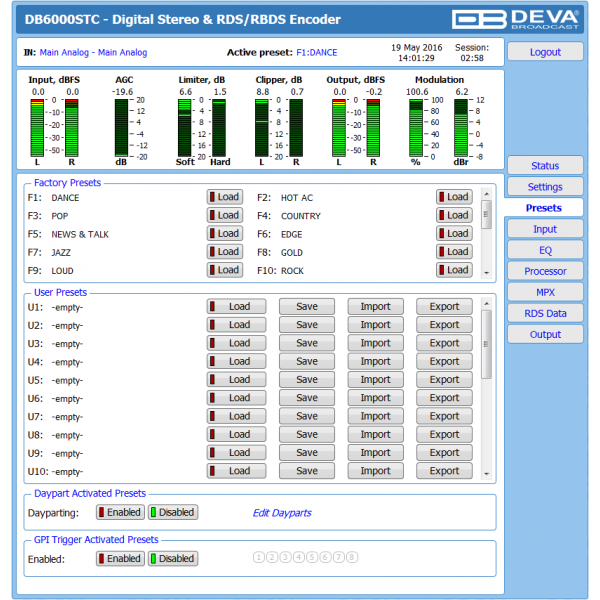Save current settings to U6
This screenshot has width=600, height=600.
click(x=307, y=398)
